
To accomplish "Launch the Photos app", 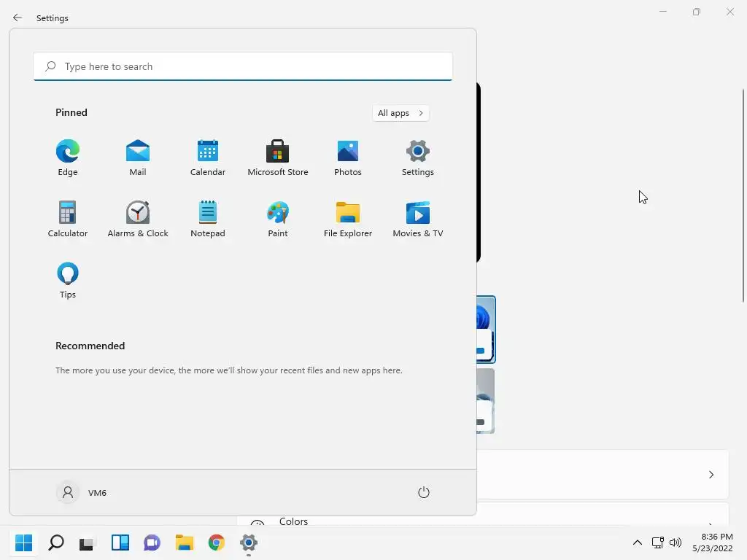I will tap(348, 157).
